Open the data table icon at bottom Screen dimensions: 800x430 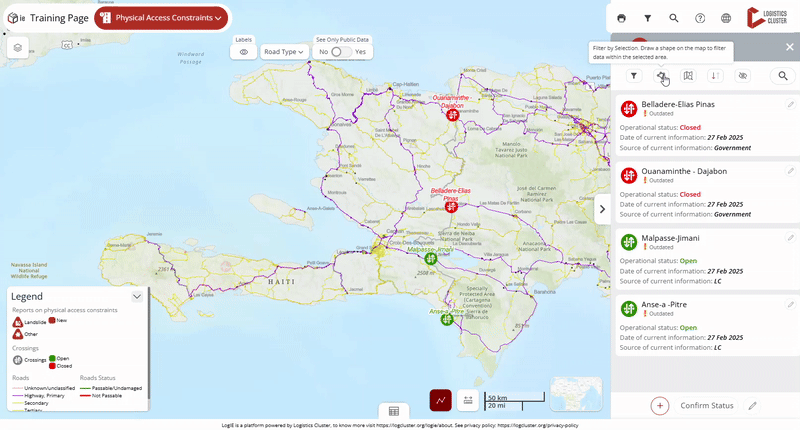[x=393, y=411]
